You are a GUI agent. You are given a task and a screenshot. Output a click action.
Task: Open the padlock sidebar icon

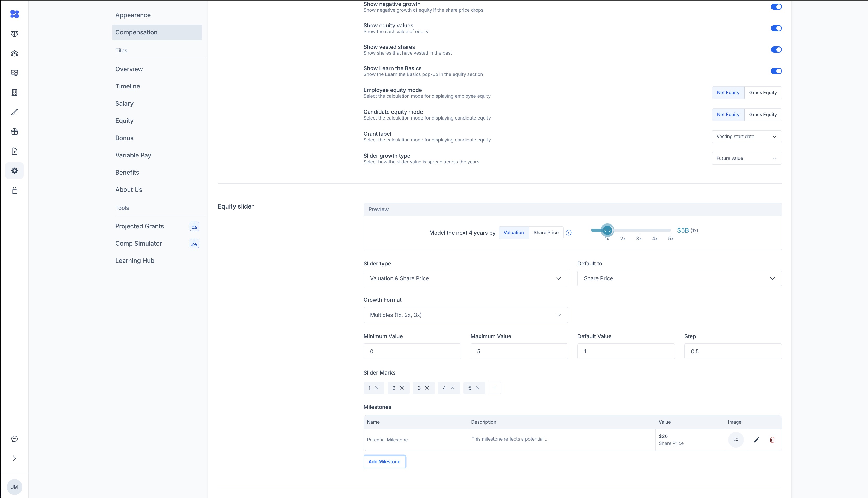[14, 190]
